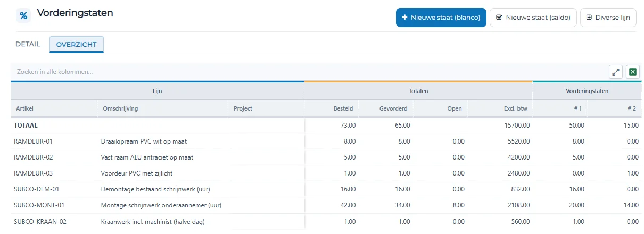Click description Voordeur PVC met zijlicht
The image size is (644, 234).
[137, 173]
